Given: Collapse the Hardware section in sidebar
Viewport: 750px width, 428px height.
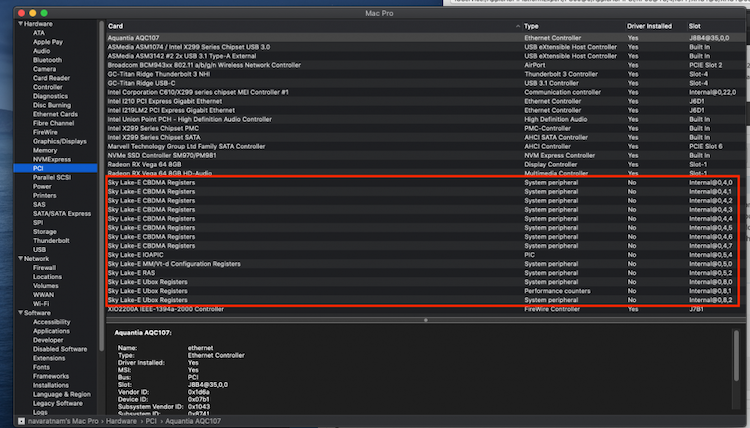Looking at the screenshot, I should [x=21, y=23].
